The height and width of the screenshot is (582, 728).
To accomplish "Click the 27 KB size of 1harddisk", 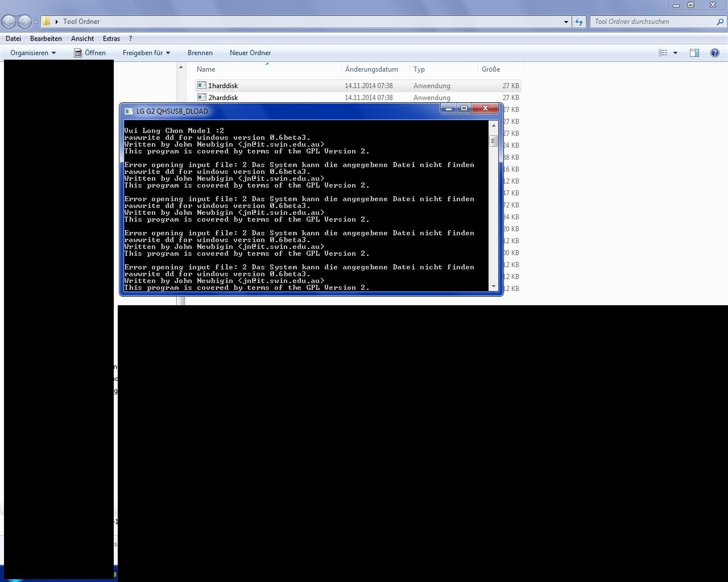I will pos(511,86).
